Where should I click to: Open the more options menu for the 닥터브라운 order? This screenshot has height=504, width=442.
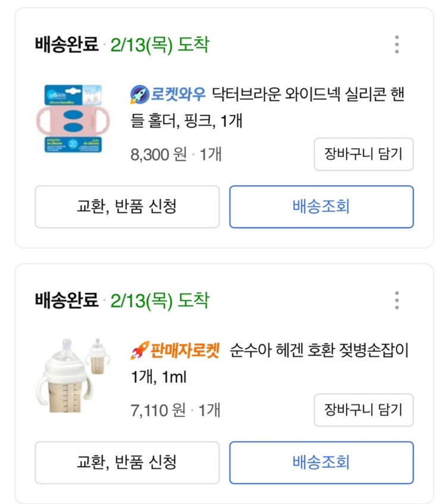[397, 45]
